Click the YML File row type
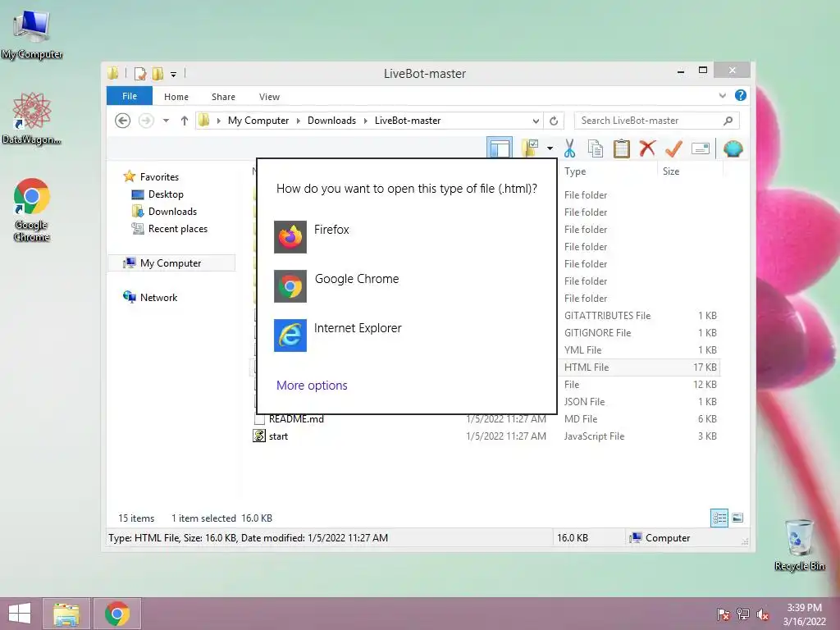This screenshot has height=630, width=840. click(583, 349)
